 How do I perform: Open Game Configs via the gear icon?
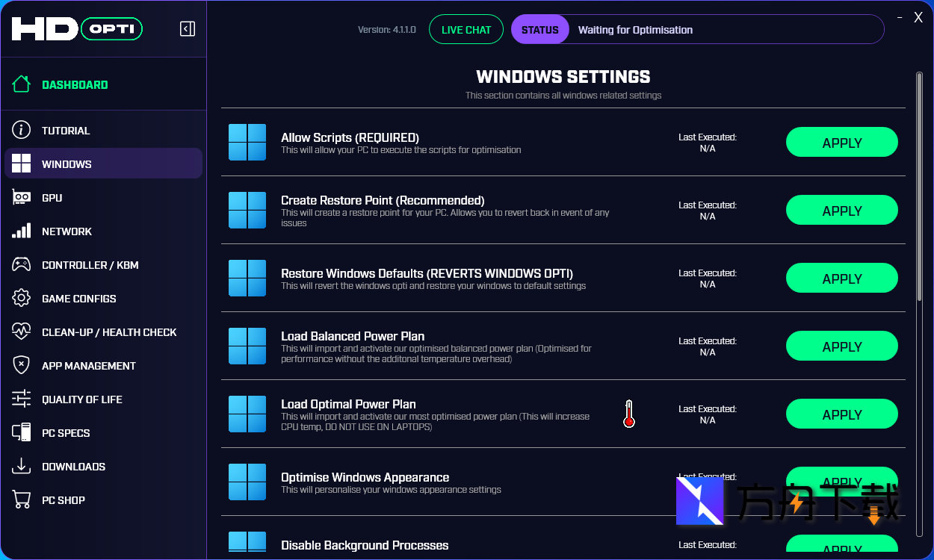tap(22, 298)
